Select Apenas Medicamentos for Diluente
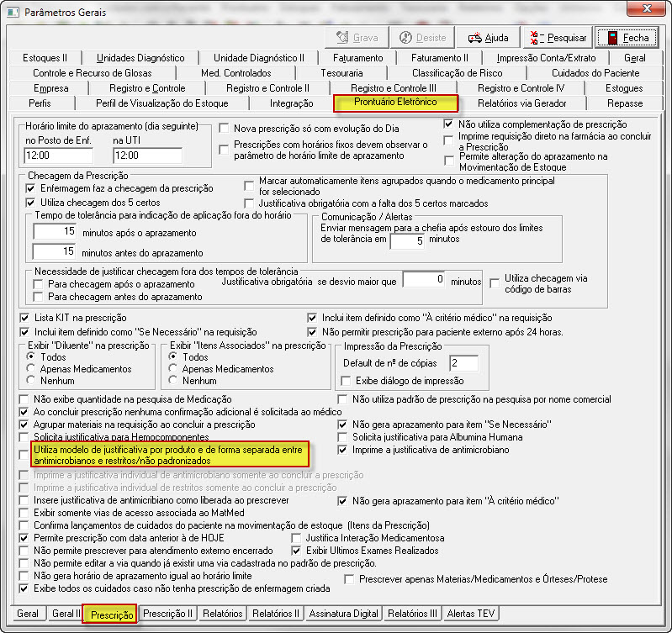This screenshot has height=633, width=672. (x=31, y=368)
